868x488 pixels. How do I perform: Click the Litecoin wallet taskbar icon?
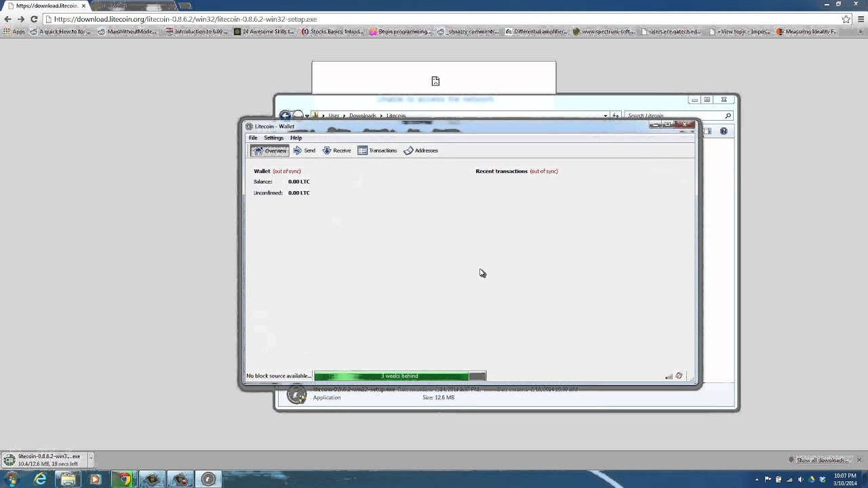pos(208,479)
